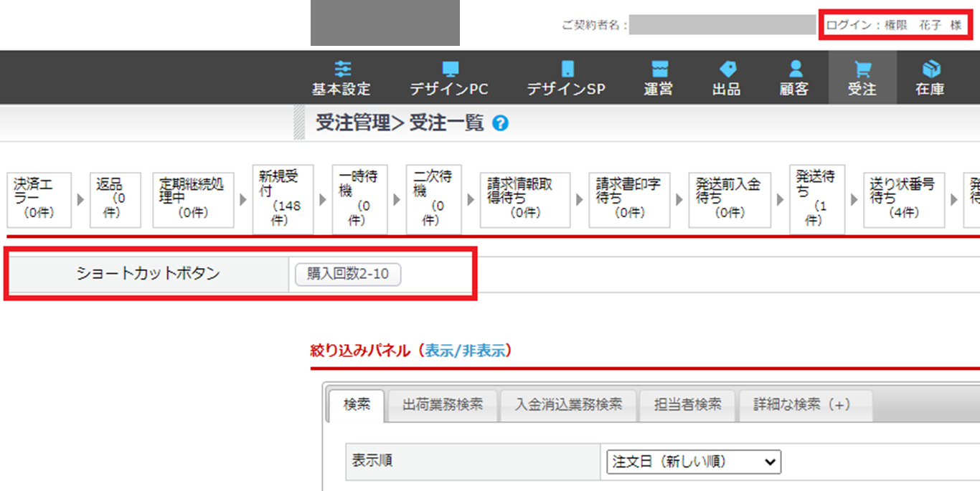
Task: Click the ショートカットボタン label cell
Action: pyautogui.click(x=148, y=274)
